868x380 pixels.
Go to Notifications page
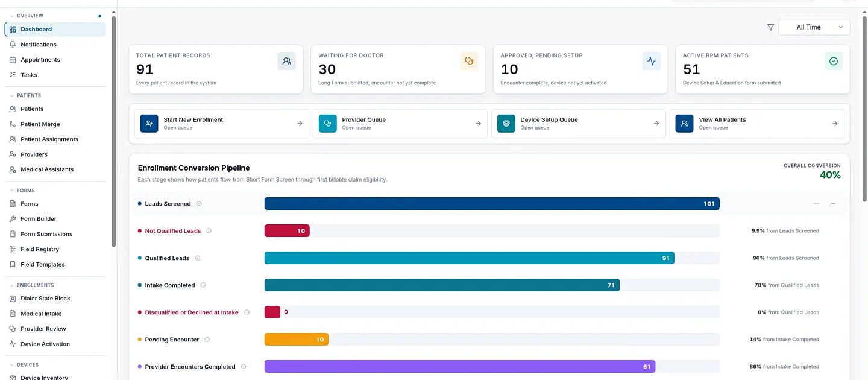(x=55, y=45)
